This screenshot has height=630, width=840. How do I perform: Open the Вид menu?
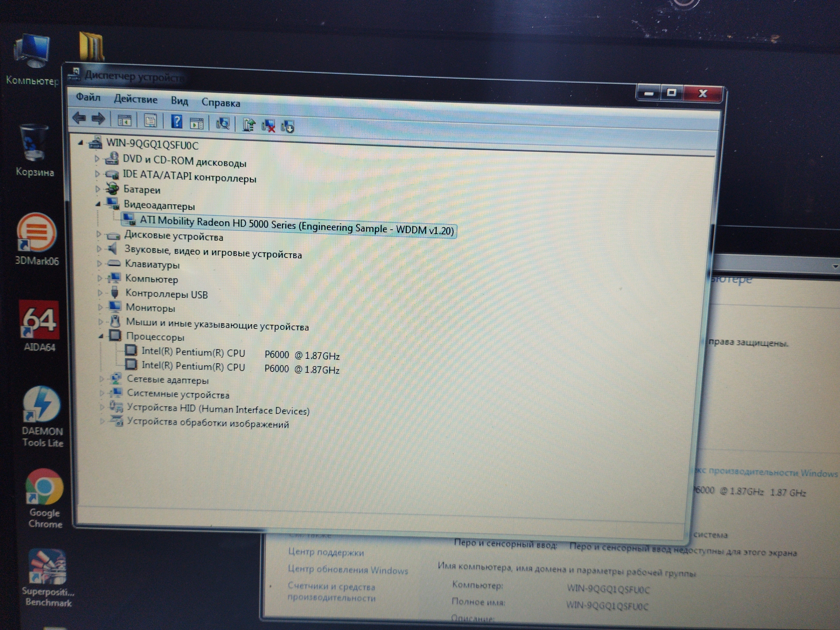[179, 101]
